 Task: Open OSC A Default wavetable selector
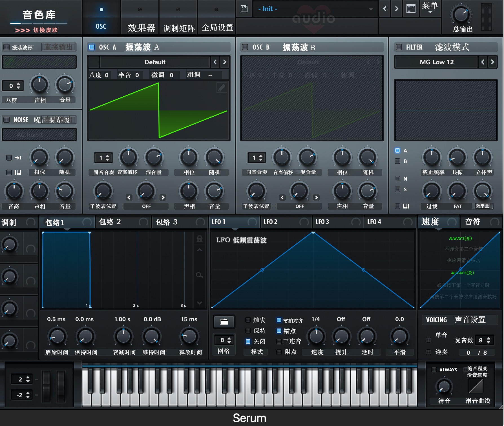pos(155,62)
